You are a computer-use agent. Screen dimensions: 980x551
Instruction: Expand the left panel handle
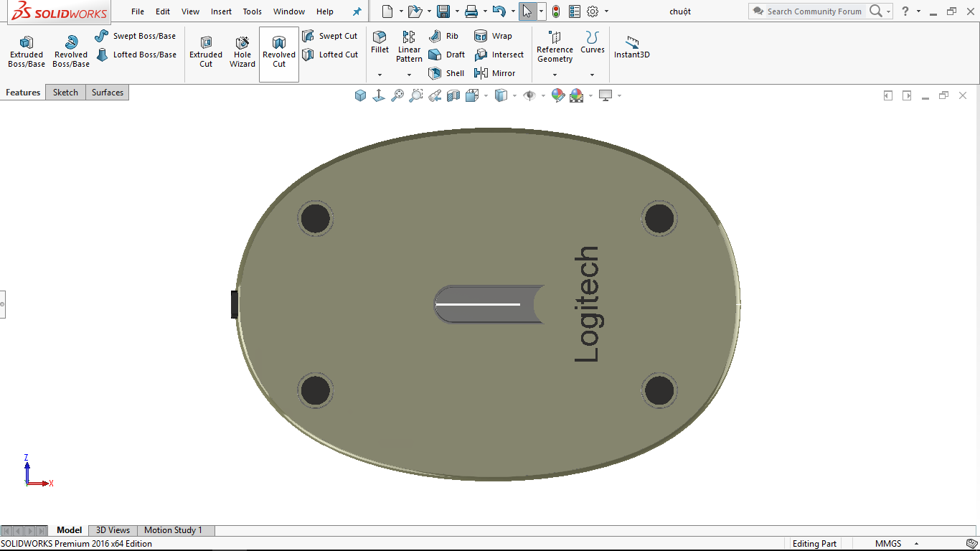click(x=2, y=304)
